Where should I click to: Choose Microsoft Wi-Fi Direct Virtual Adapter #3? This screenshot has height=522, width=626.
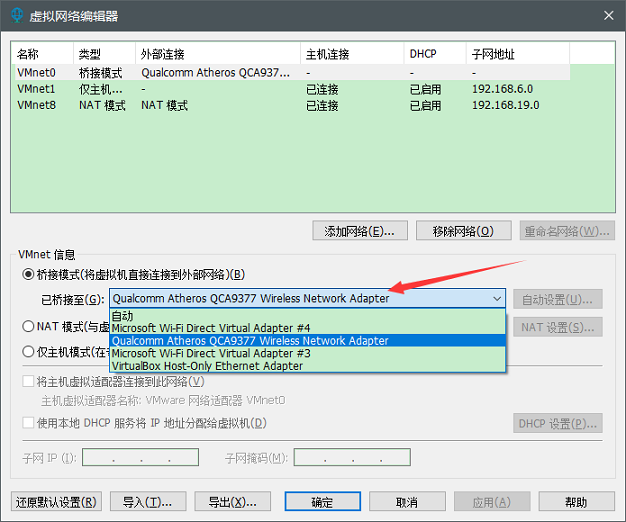click(x=307, y=353)
